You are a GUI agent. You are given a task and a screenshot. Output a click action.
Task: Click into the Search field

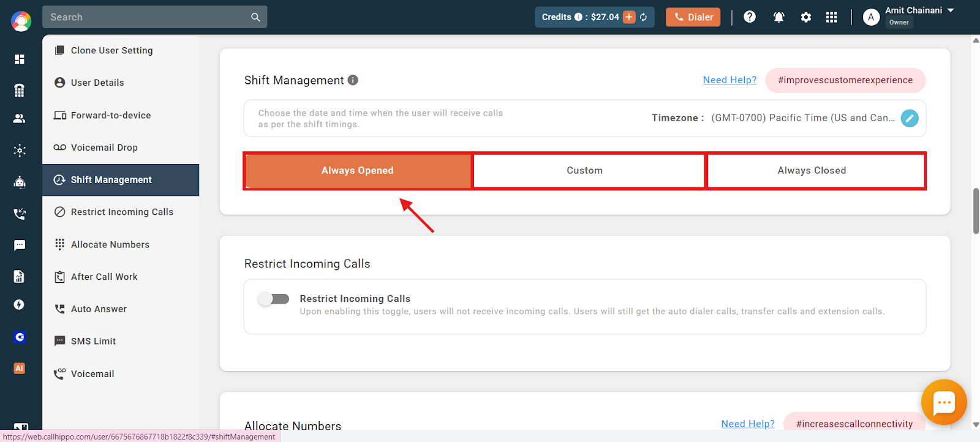click(147, 17)
